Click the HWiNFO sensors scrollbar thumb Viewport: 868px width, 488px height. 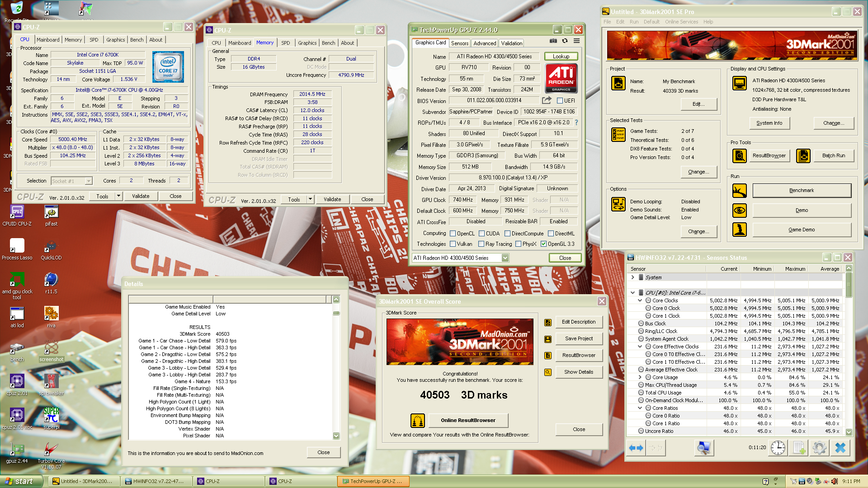click(849, 285)
